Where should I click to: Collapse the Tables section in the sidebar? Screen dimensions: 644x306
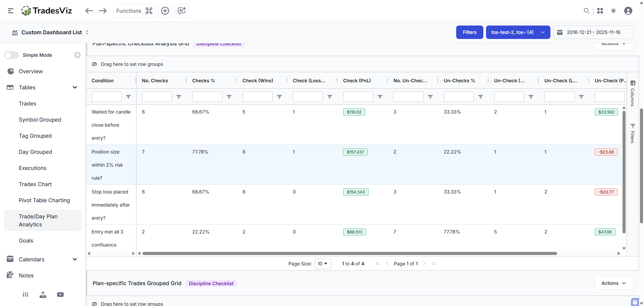pos(75,87)
